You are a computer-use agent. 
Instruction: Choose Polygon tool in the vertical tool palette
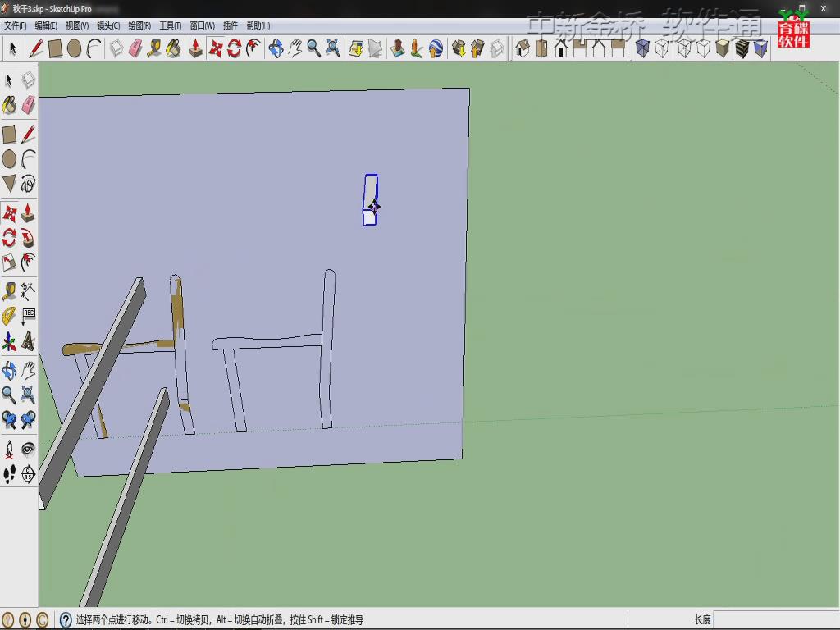(9, 184)
